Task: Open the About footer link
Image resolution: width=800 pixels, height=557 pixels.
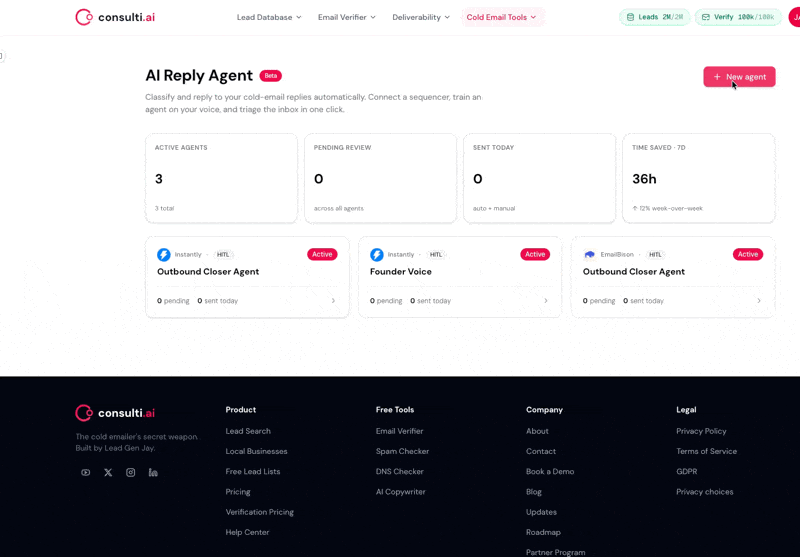Action: click(x=537, y=431)
